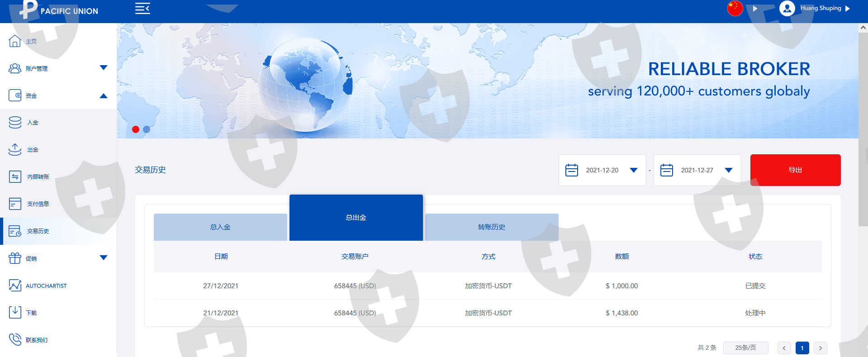Open the Autochartist chart icon
The width and height of the screenshot is (868, 357).
pos(15,286)
